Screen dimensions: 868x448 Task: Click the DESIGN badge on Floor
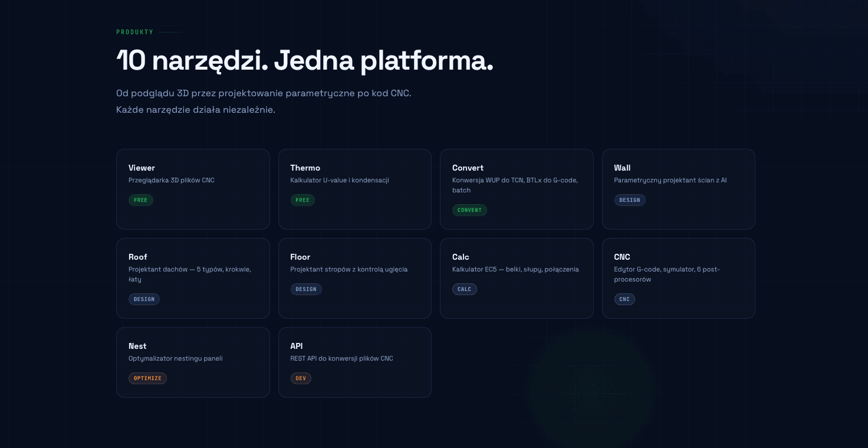coord(306,289)
